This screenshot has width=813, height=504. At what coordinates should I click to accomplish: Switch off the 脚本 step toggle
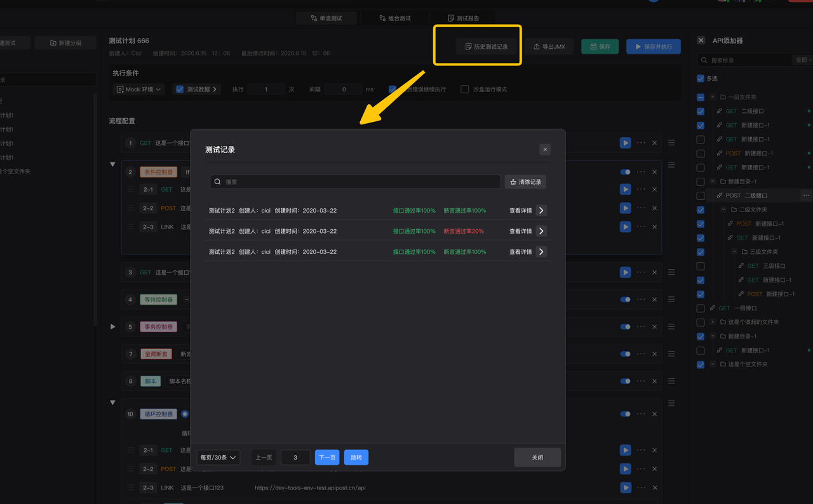[x=626, y=381]
